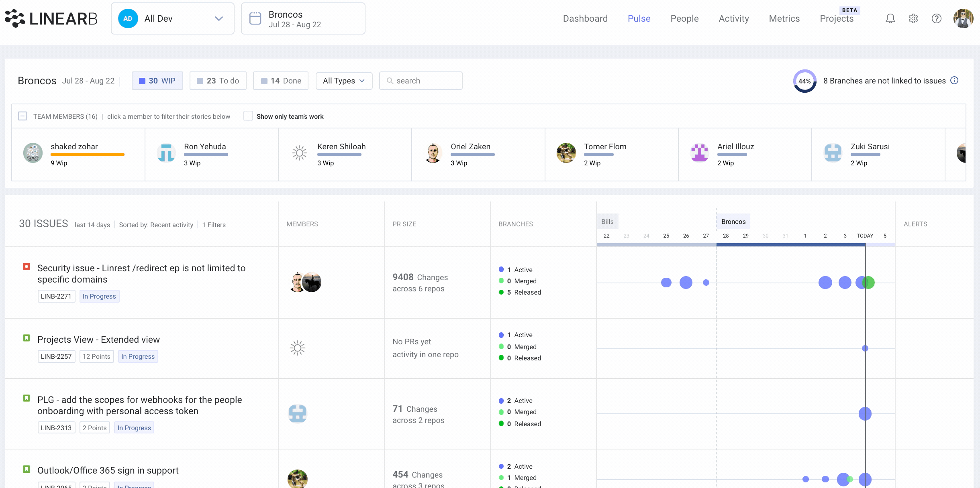Viewport: 980px width, 488px height.
Task: Click the LINB-2271 issue key
Action: click(x=56, y=296)
